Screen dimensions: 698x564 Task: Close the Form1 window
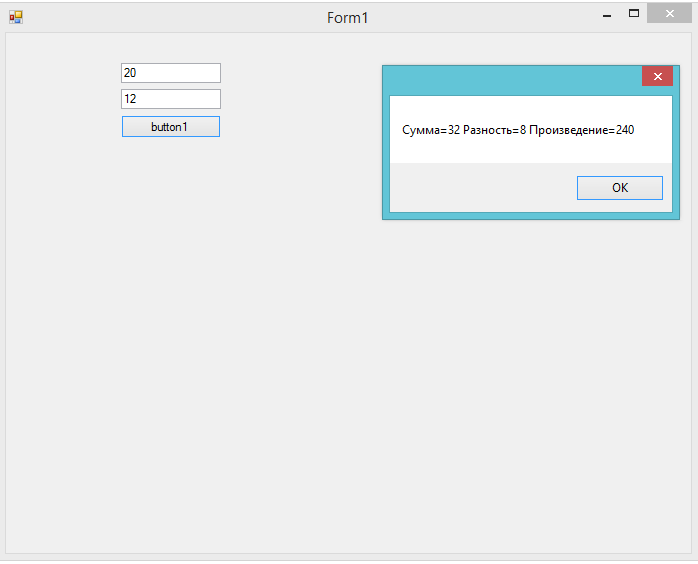tap(670, 13)
